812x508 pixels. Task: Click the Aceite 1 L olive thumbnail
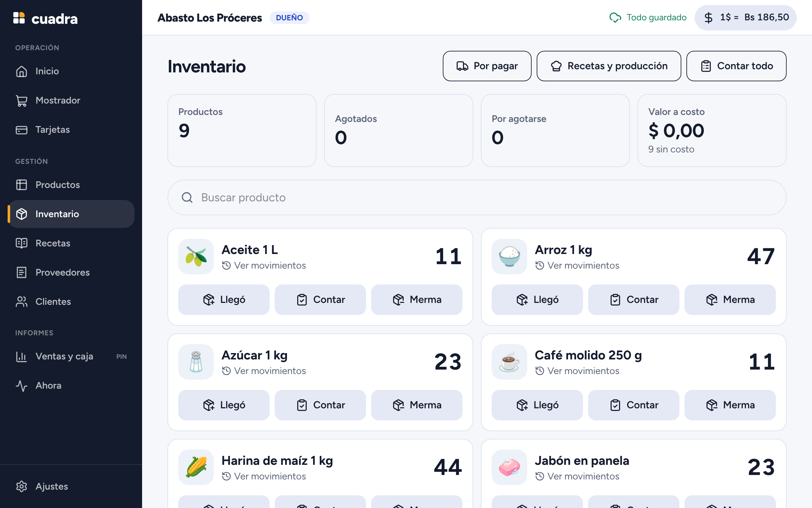196,256
